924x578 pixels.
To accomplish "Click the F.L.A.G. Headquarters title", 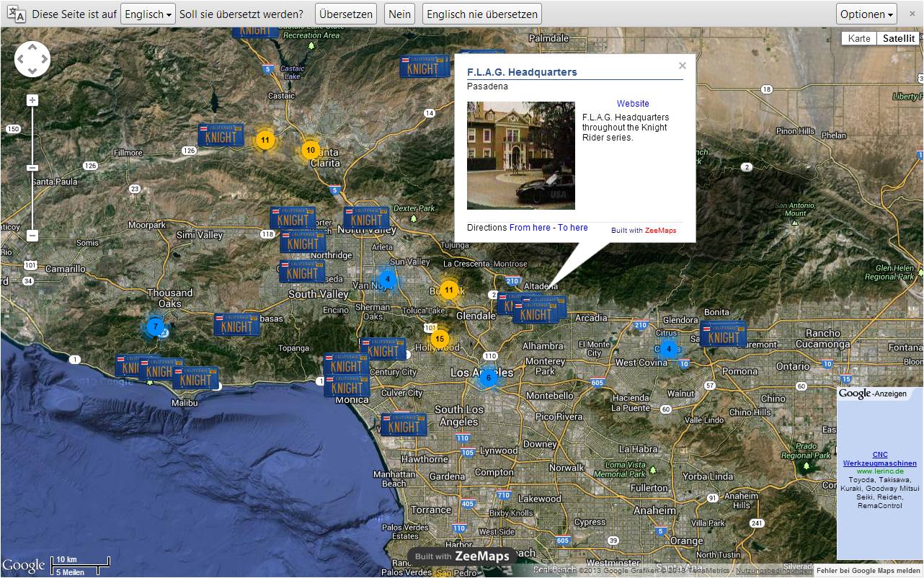I will [x=522, y=72].
